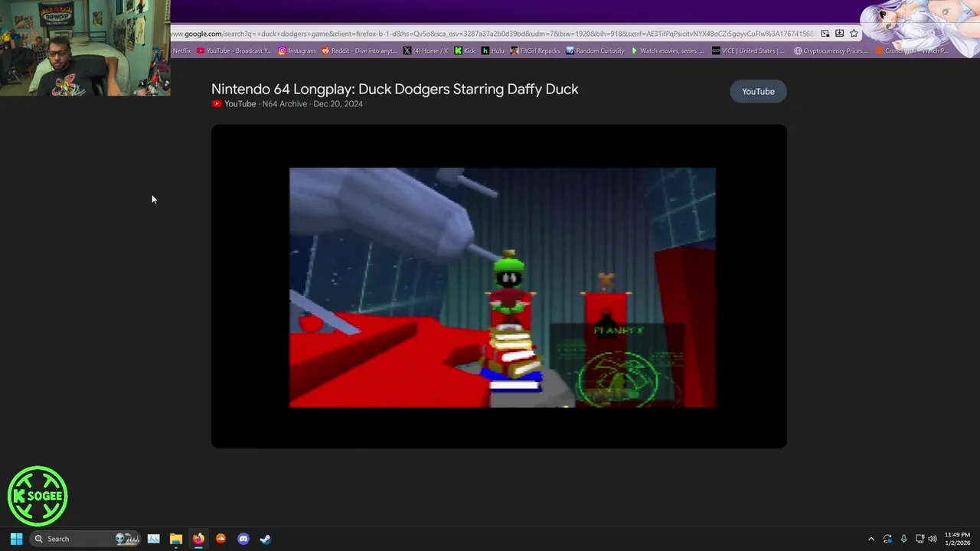Open the Random Curiosity bookmark
Viewport: 980px width, 551px height.
(x=596, y=51)
